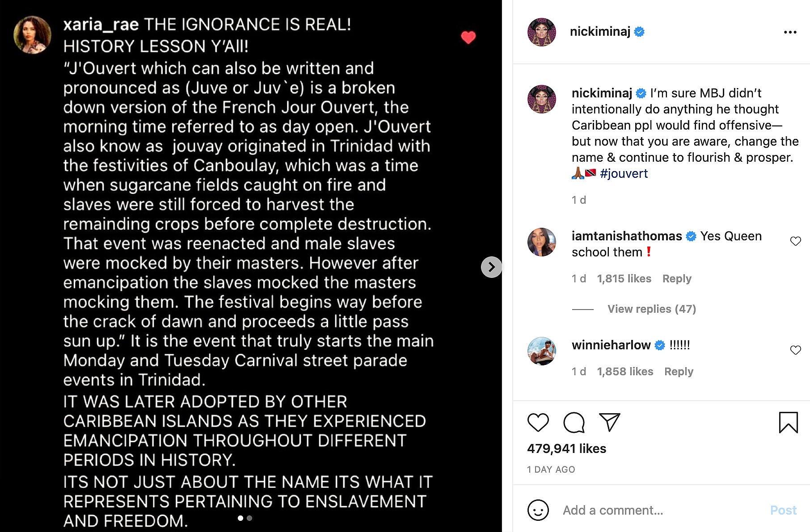Open the comment speech bubble icon
This screenshot has height=532, width=810.
574,422
